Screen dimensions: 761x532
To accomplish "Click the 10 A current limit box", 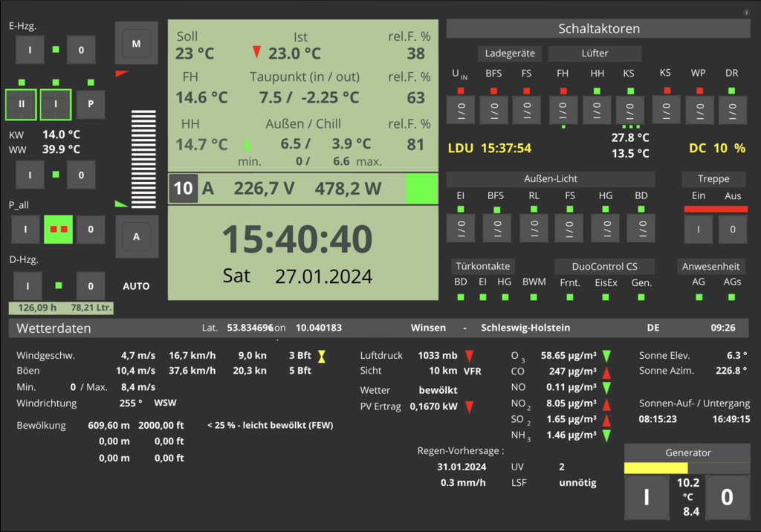I will [183, 189].
